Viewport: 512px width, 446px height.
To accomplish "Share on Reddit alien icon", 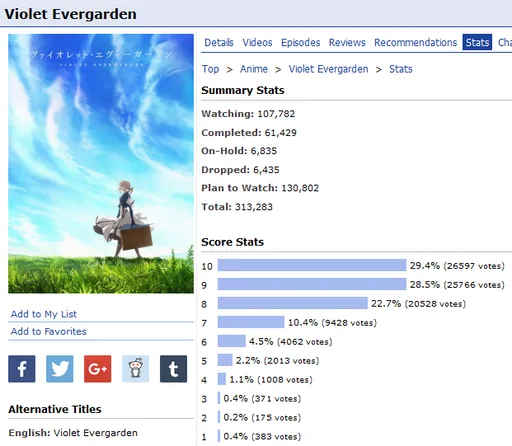I will pyautogui.click(x=135, y=369).
